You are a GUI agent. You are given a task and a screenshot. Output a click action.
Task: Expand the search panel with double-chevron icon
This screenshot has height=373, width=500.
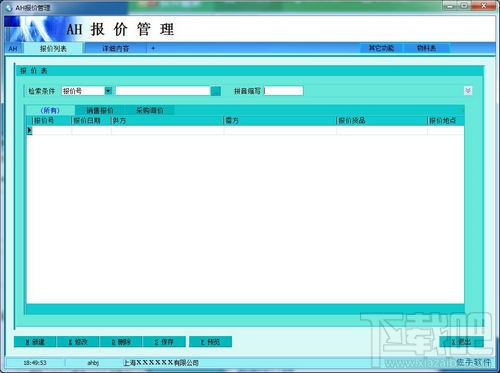[468, 91]
